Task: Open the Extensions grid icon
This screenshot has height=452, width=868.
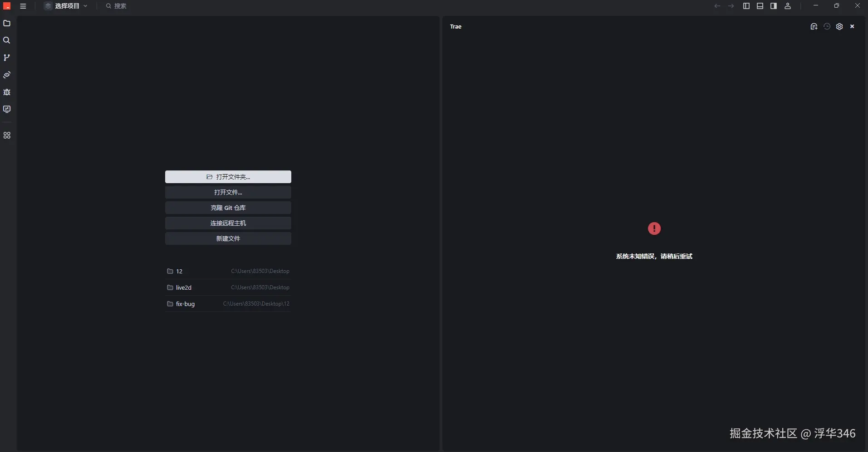Action: [7, 136]
